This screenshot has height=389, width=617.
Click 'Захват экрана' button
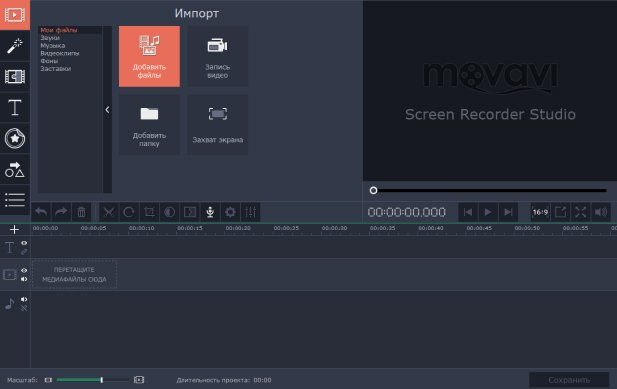coord(218,124)
